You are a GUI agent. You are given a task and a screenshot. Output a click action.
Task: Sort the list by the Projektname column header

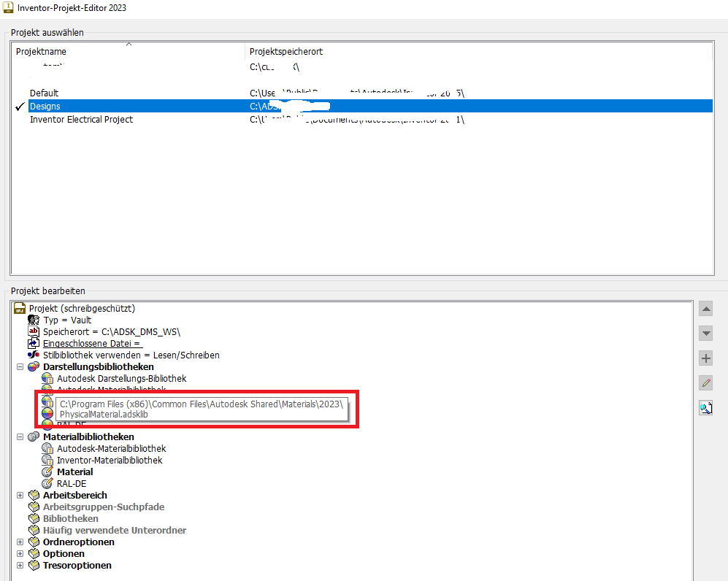129,51
